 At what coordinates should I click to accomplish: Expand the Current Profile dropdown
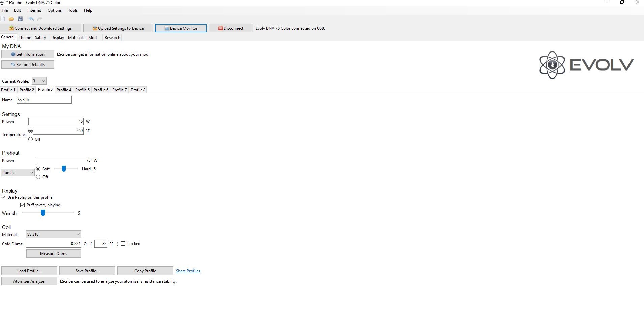(39, 81)
